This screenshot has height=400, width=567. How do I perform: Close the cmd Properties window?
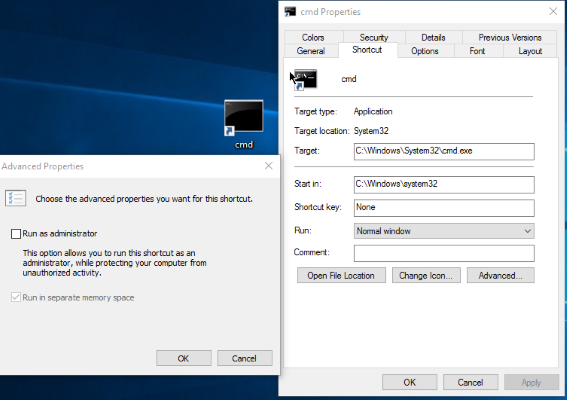553,12
